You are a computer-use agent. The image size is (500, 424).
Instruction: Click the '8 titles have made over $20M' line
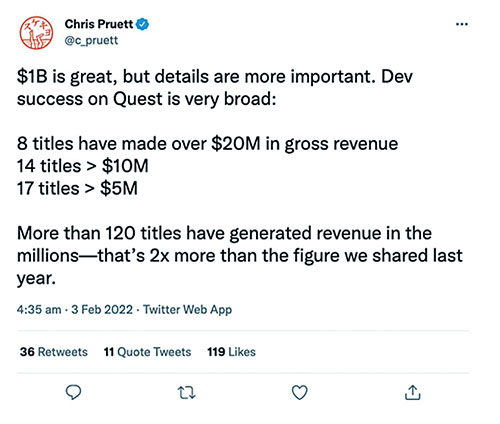coord(207,144)
